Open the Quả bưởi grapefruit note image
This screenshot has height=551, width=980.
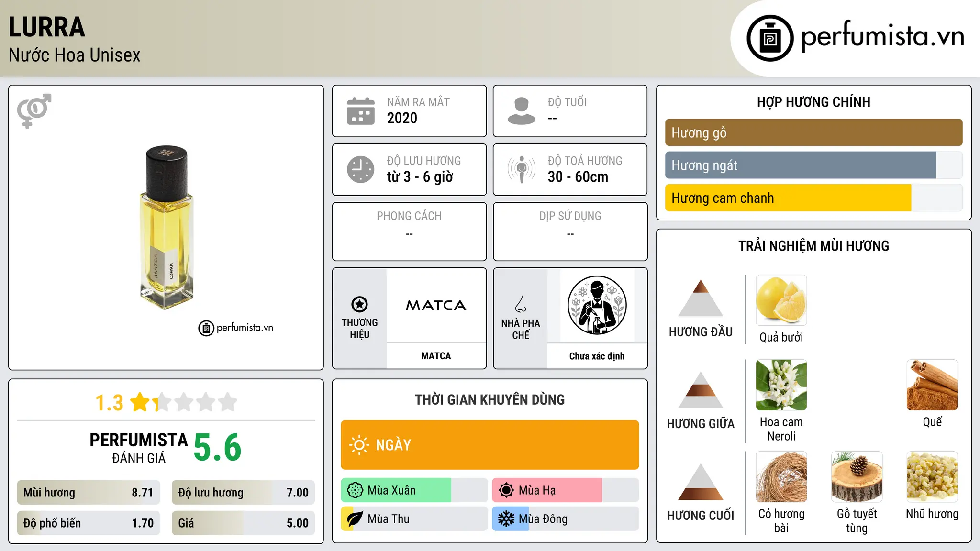click(x=781, y=300)
